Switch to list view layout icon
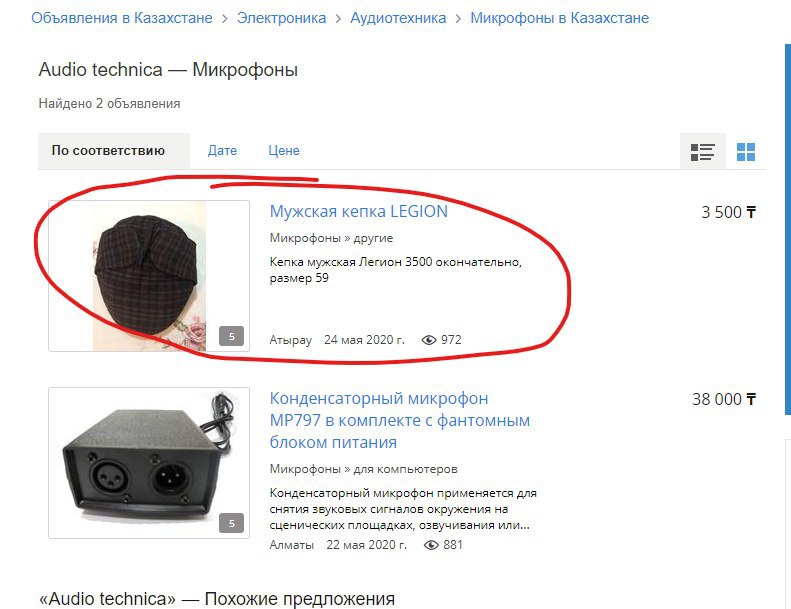 702,151
